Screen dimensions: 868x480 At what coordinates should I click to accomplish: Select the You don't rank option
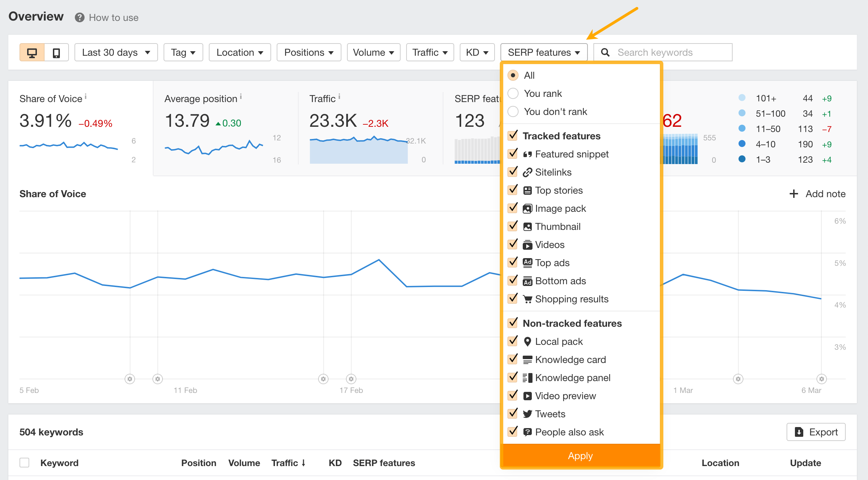click(513, 112)
